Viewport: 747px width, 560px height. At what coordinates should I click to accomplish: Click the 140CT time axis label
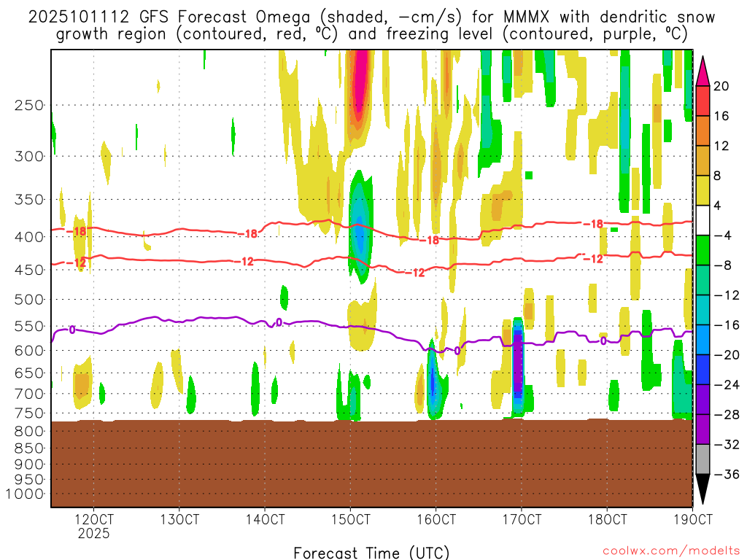[265, 519]
